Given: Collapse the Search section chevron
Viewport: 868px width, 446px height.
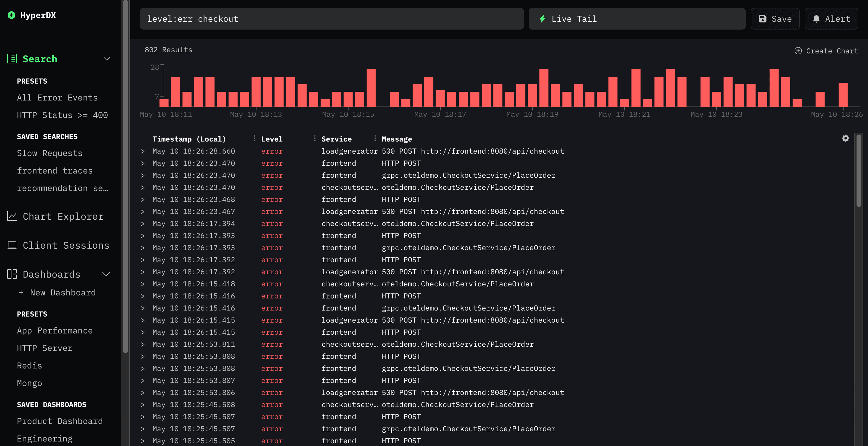Looking at the screenshot, I should pos(106,59).
